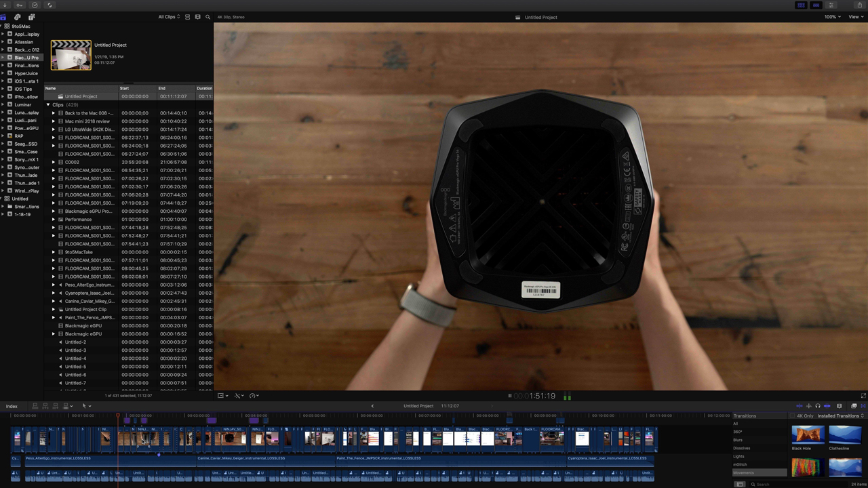868x488 pixels.
Task: Click the viewer fullscreen arrows icon
Action: (863, 396)
